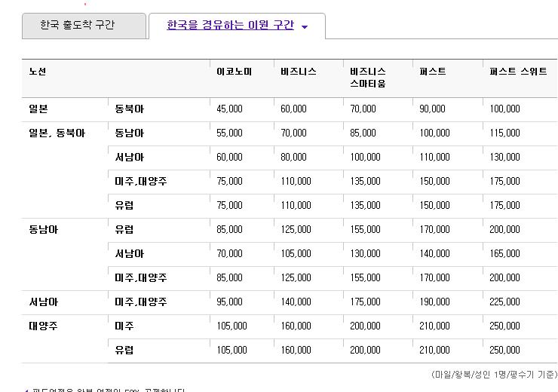This screenshot has height=392, width=558.
Task: Select the 90,000 first class value
Action: click(432, 109)
